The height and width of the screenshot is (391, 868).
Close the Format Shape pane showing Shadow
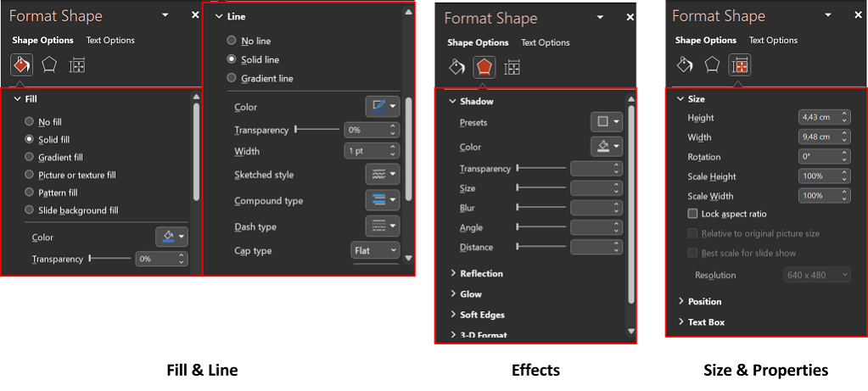click(630, 18)
